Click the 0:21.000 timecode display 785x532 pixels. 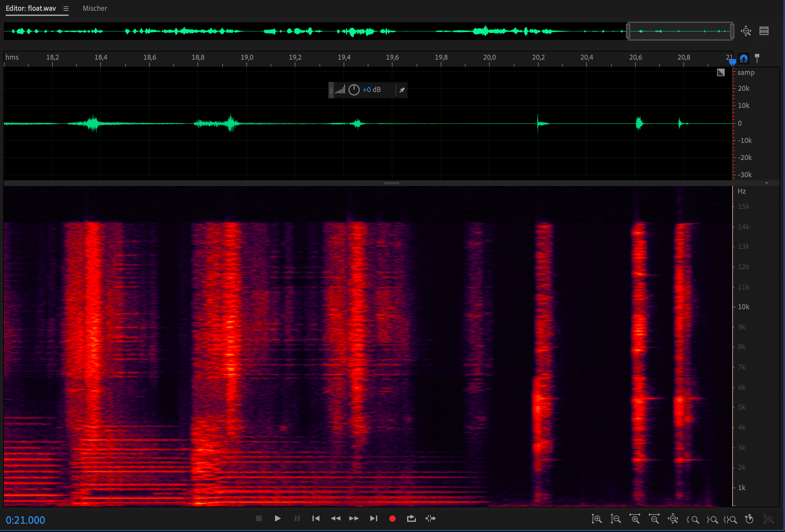click(x=25, y=520)
